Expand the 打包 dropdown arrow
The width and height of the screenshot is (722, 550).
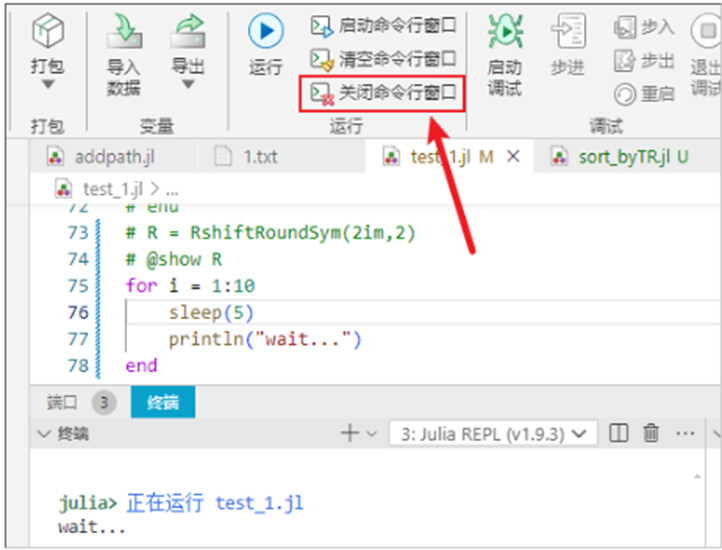48,85
